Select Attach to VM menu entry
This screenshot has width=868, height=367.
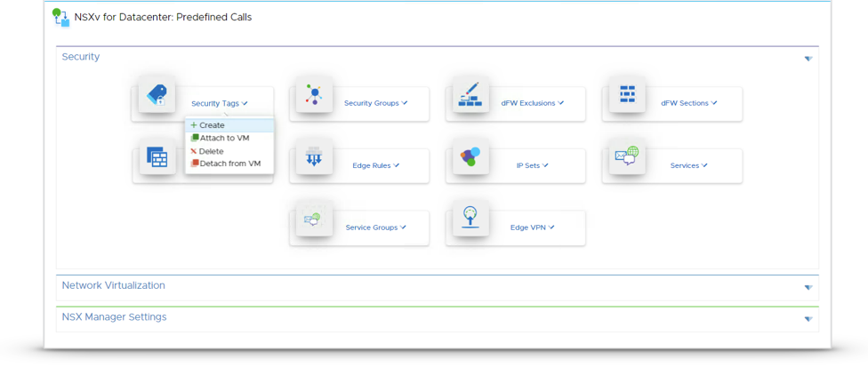point(229,138)
